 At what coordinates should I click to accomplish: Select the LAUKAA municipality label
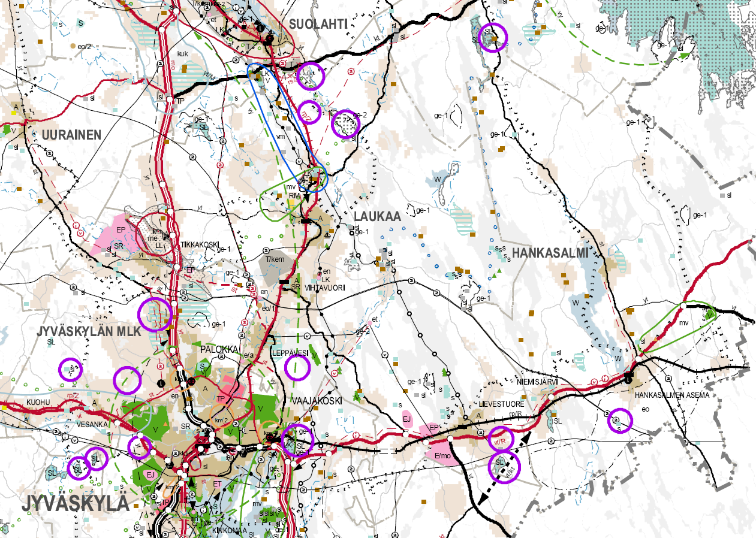point(377,216)
